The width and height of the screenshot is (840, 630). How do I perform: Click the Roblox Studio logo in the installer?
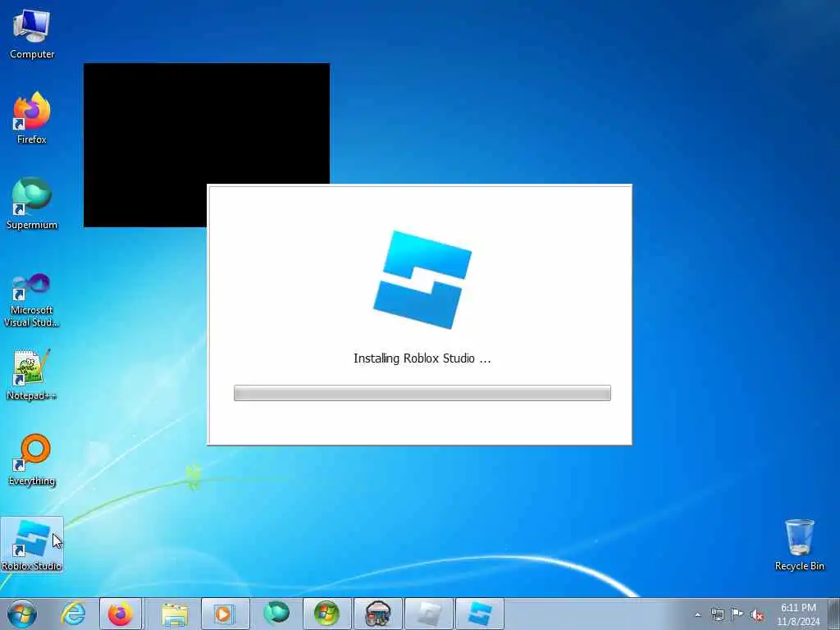[422, 280]
